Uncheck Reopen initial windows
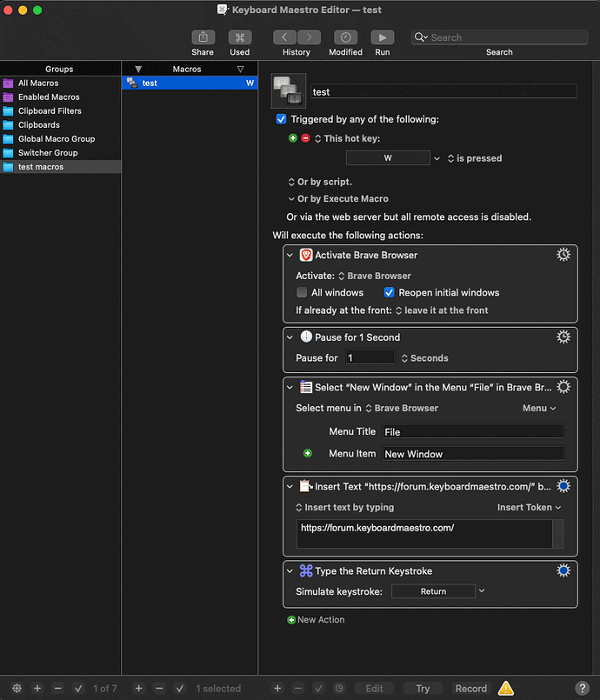600x700 pixels. [390, 292]
